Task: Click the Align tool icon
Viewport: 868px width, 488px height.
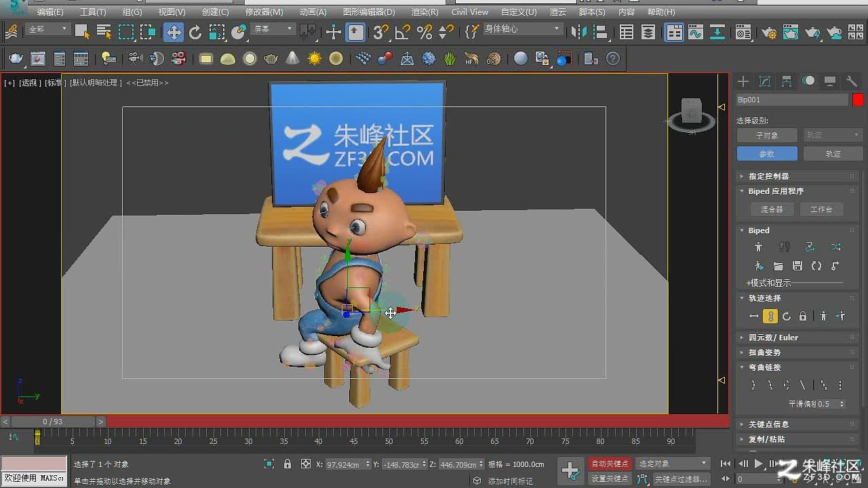Action: click(x=599, y=32)
